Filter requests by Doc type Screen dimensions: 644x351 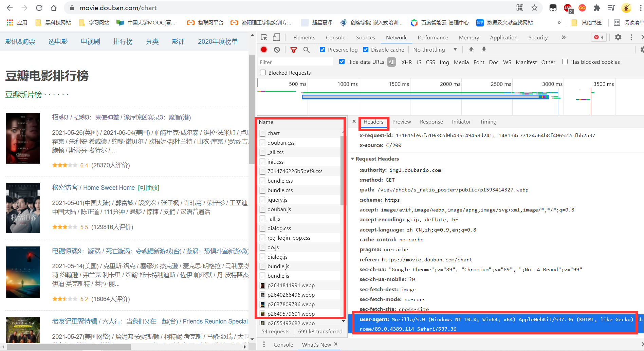(x=494, y=62)
